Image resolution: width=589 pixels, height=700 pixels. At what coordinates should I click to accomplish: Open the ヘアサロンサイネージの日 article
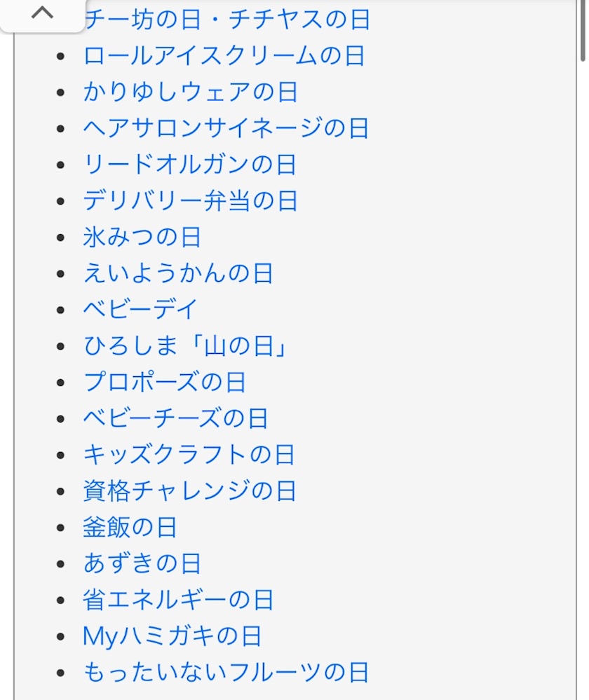(x=226, y=128)
